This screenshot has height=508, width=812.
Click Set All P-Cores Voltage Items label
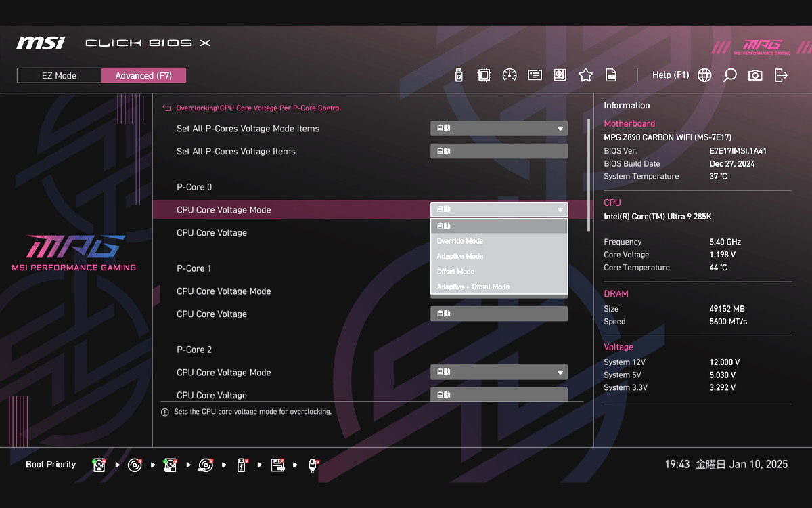pyautogui.click(x=236, y=152)
